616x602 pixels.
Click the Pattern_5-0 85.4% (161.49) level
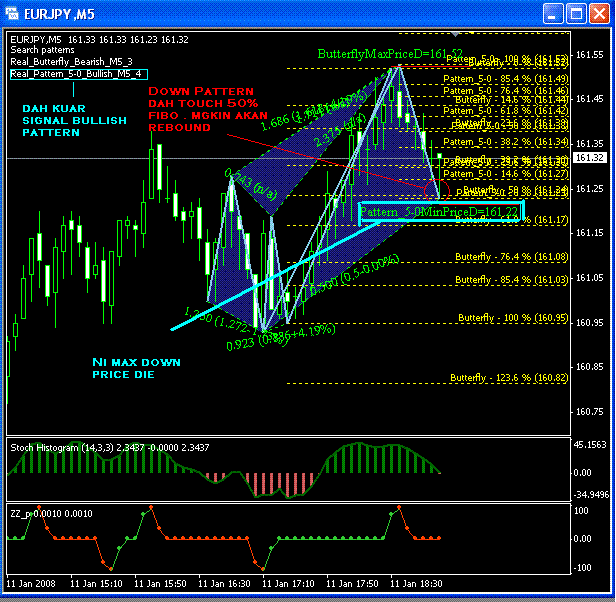pos(506,79)
